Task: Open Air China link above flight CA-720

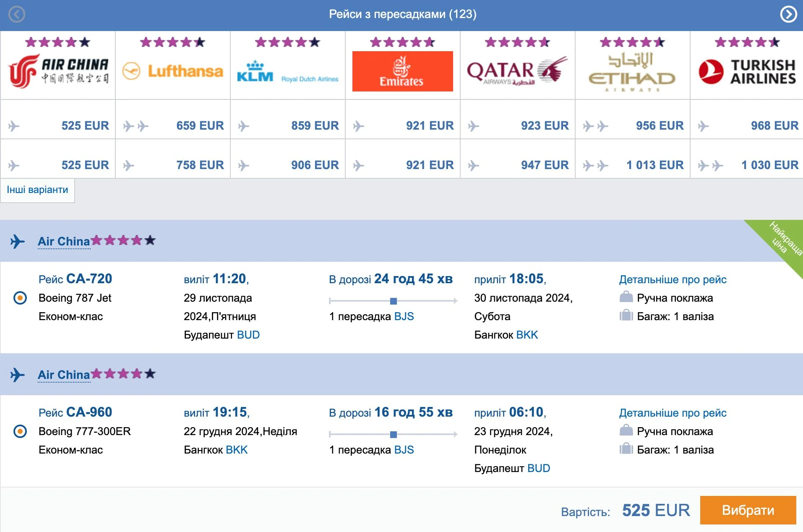Action: 64,242
